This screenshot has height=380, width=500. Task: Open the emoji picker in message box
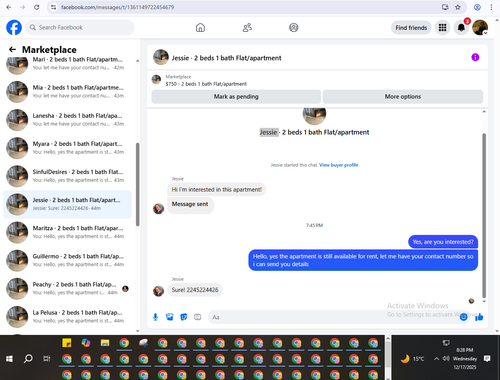463,317
